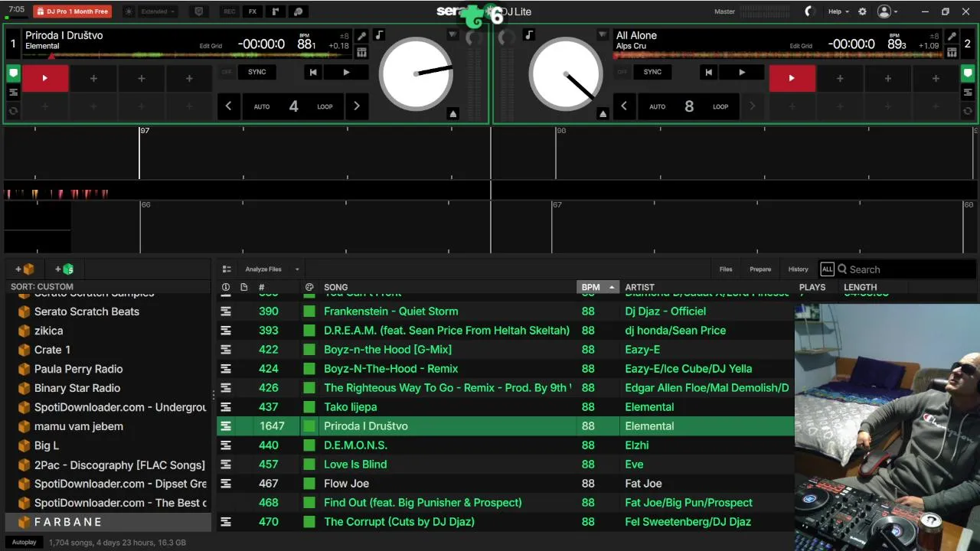
Task: Jump to previous track start on deck 1
Action: [x=313, y=72]
